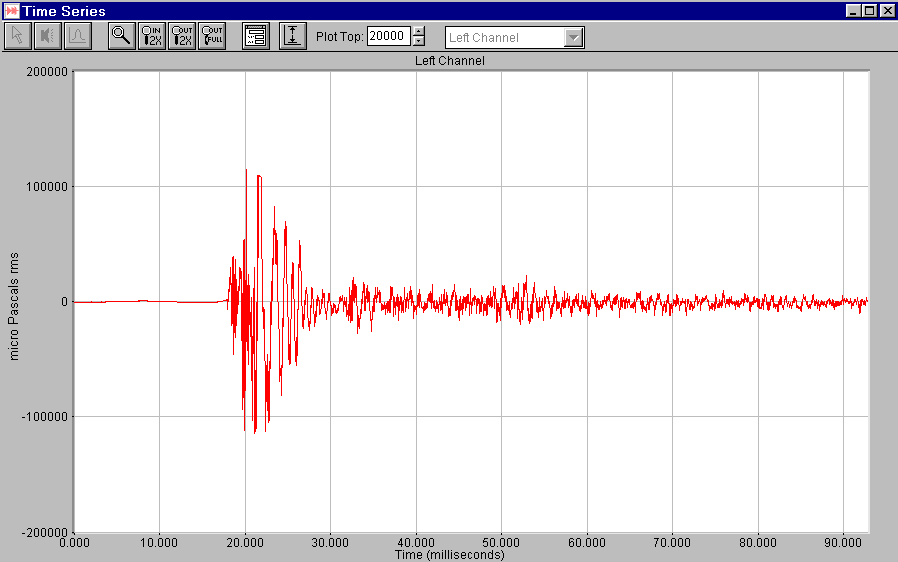Click the 50.000 x-axis tick label
Image resolution: width=898 pixels, height=562 pixels.
[x=501, y=543]
